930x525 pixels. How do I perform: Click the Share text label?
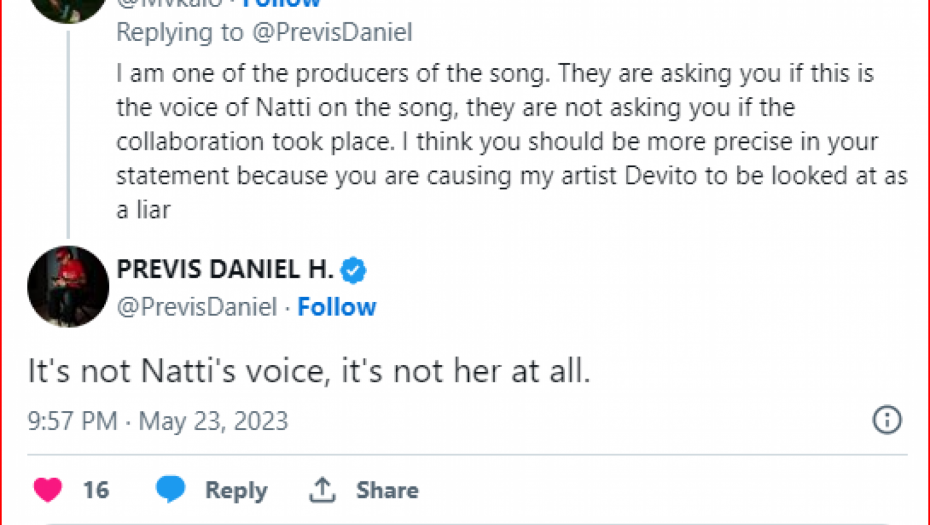coord(387,490)
